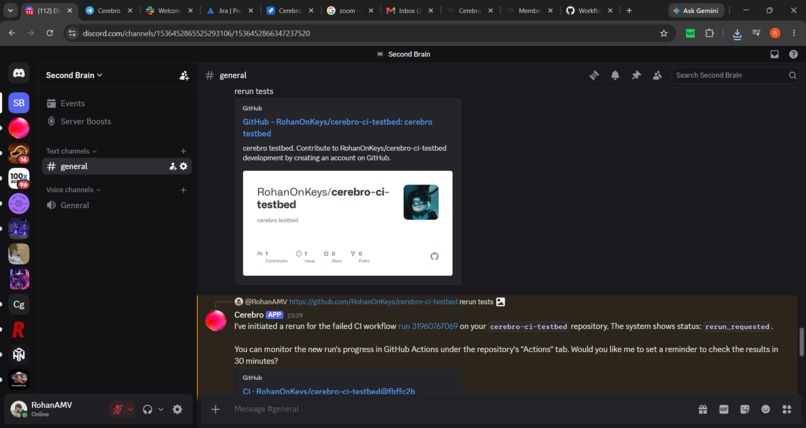This screenshot has height=428, width=806.
Task: Open Events in the channel sidebar
Action: tap(117, 103)
